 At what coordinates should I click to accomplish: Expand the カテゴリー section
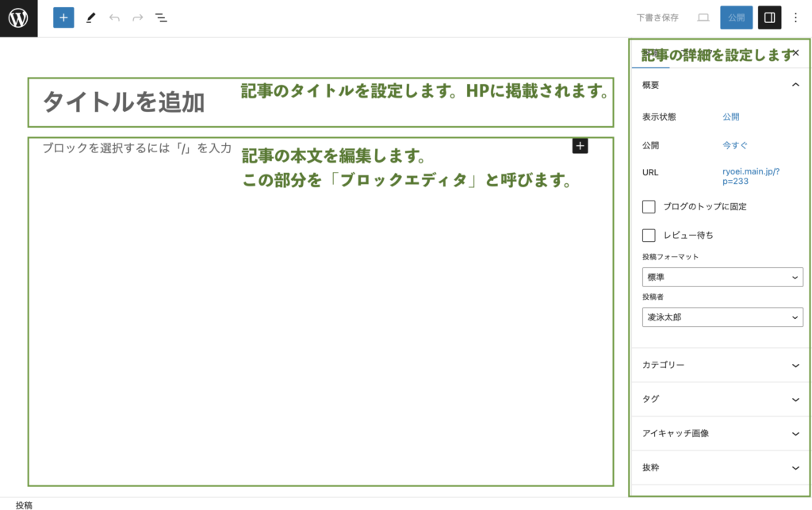[x=720, y=365]
